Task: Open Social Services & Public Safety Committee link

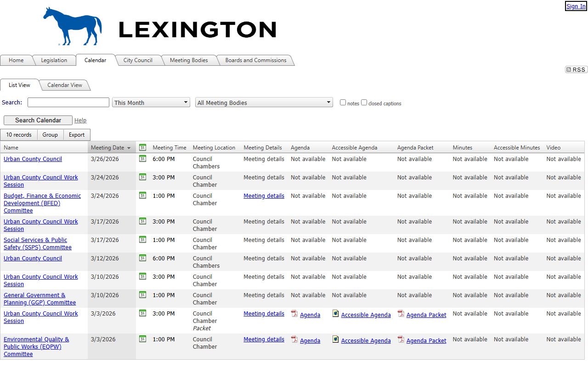Action: click(38, 243)
